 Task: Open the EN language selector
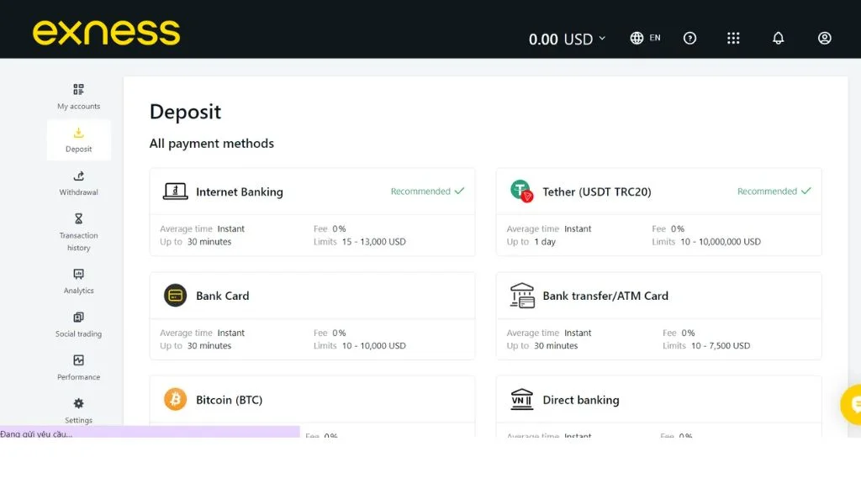(x=645, y=38)
